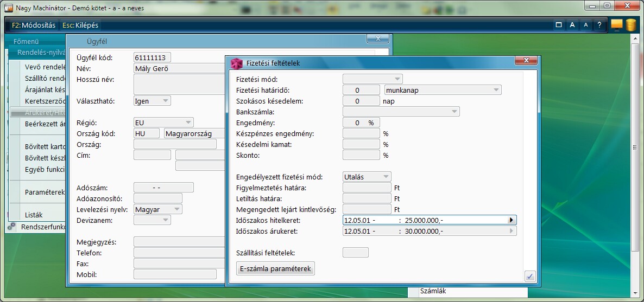The height and width of the screenshot is (302, 644).
Task: Click the golden database cylinder icon
Action: (630, 25)
